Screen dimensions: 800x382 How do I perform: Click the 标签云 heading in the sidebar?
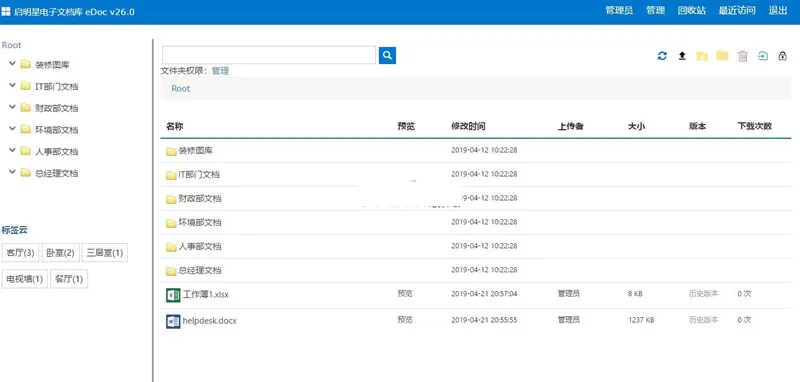14,230
